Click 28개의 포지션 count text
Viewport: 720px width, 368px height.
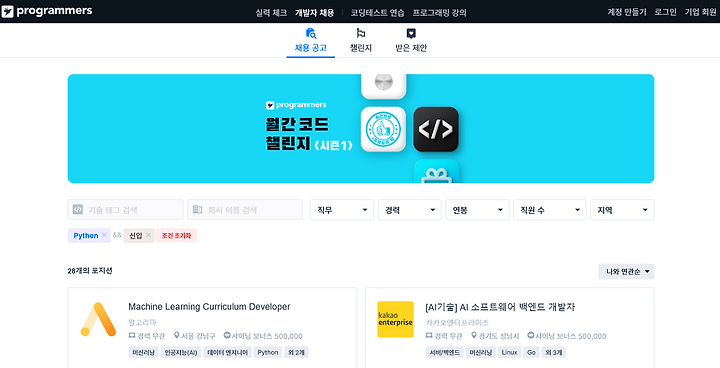90,271
